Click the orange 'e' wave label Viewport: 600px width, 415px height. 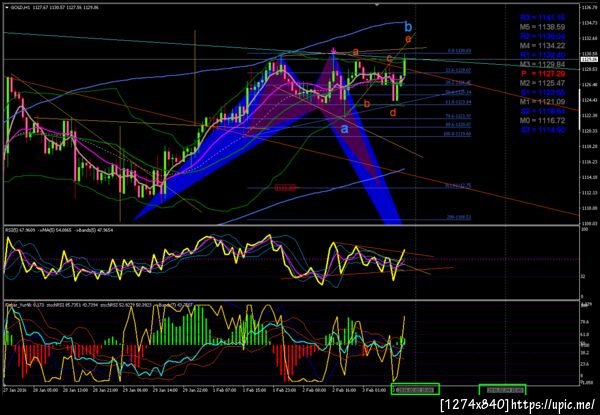point(408,39)
